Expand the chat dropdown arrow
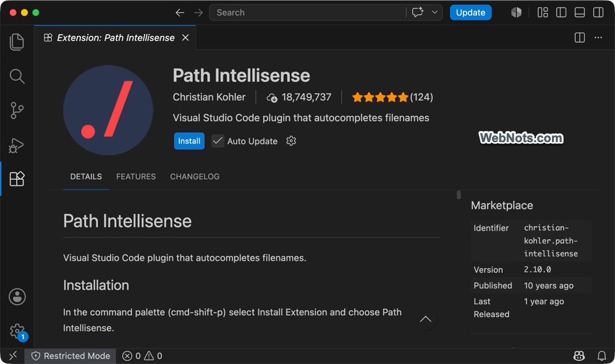The height and width of the screenshot is (364, 615). pyautogui.click(x=435, y=12)
